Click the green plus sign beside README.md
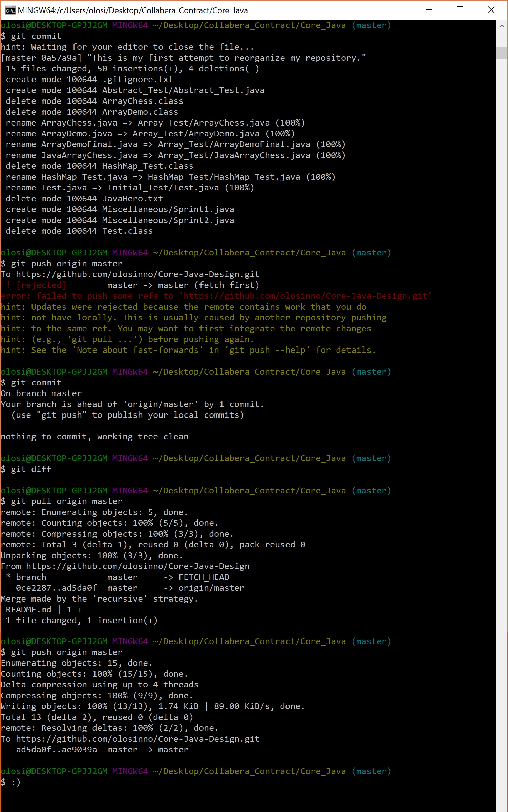508x812 pixels. tap(79, 610)
